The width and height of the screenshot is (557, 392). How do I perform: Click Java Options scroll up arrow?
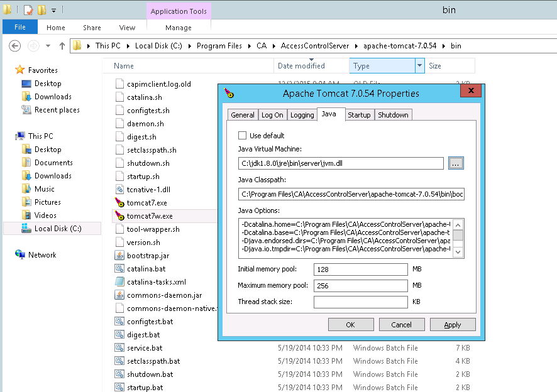(458, 225)
